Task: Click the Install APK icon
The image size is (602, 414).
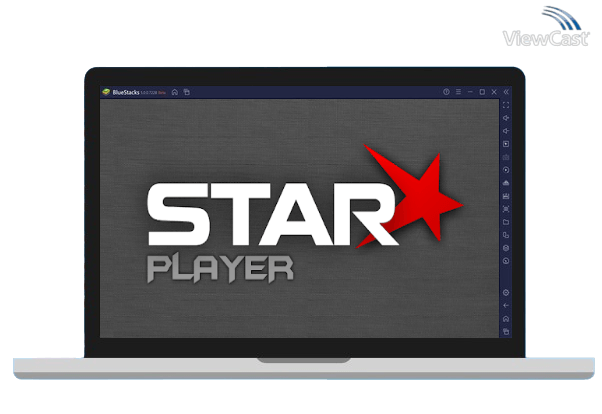Action: coord(506,183)
